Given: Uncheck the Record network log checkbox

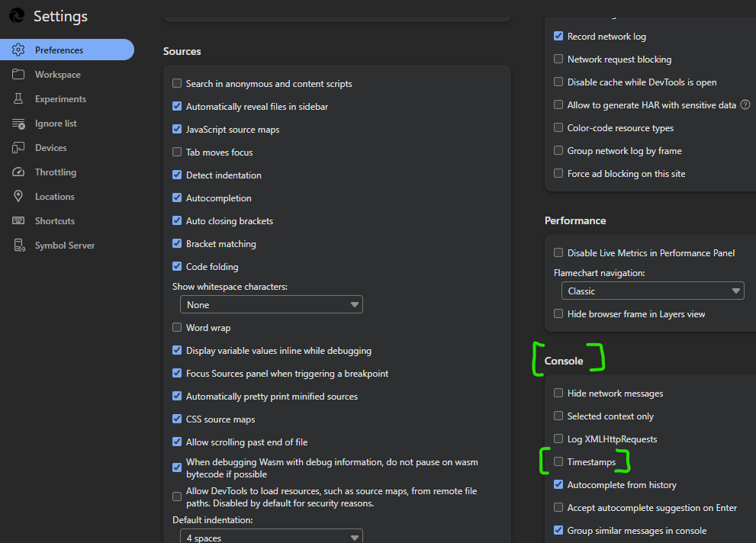Looking at the screenshot, I should point(558,36).
